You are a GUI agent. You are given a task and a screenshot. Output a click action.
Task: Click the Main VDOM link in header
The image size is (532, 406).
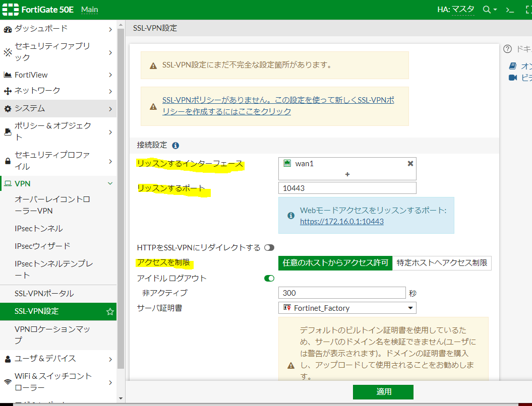click(x=90, y=10)
